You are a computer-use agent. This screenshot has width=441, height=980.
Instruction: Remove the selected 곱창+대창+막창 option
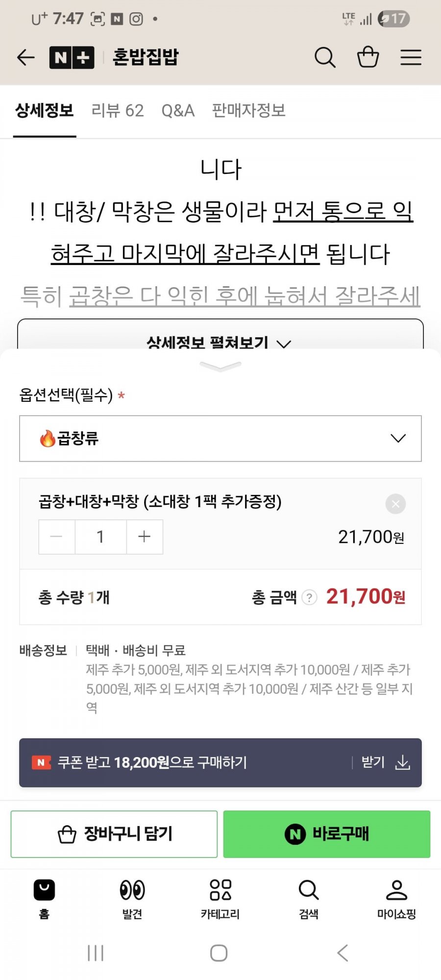(x=395, y=504)
